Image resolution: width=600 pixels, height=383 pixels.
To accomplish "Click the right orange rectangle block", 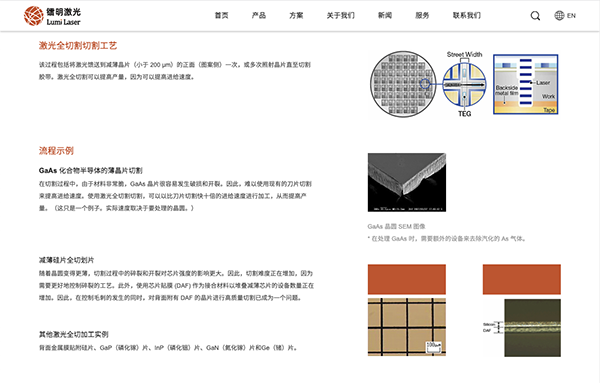I will tap(522, 279).
